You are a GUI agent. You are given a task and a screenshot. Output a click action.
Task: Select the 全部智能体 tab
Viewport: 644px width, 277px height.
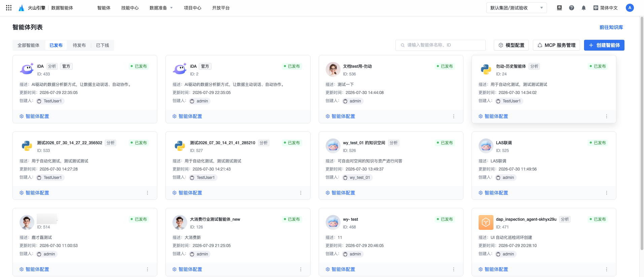tap(29, 45)
